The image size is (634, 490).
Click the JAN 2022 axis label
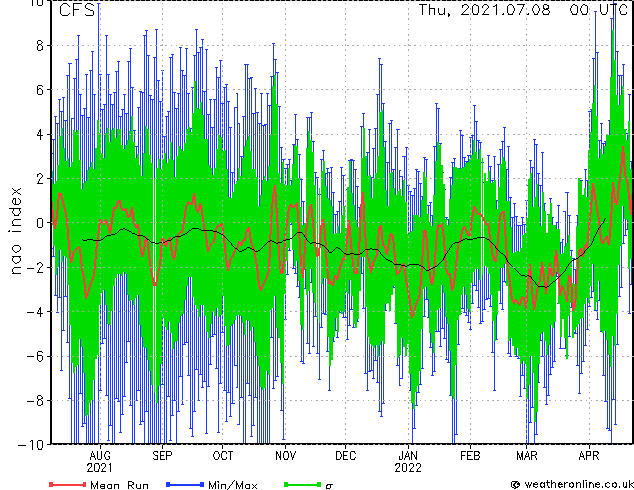point(408,462)
